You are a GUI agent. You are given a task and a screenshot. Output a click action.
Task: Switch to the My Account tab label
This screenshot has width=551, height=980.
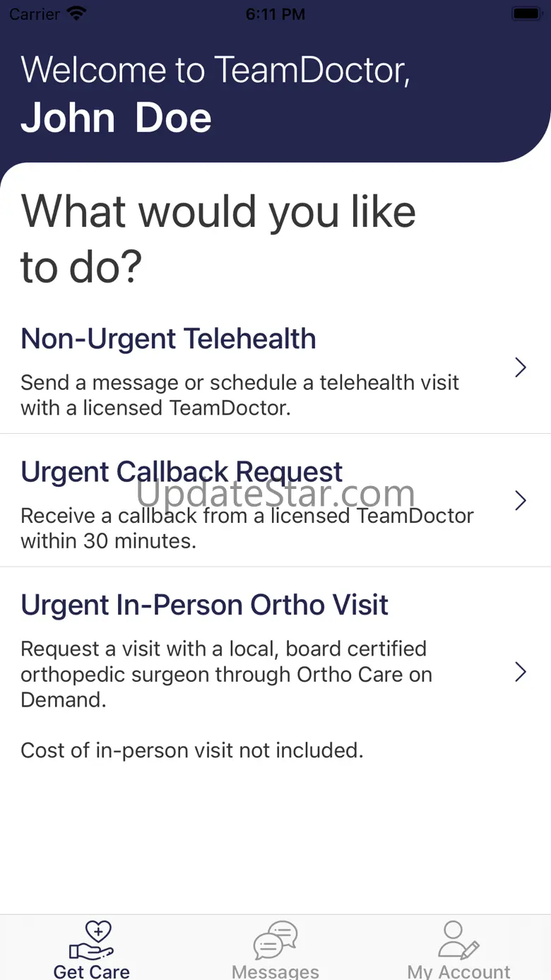point(458,972)
